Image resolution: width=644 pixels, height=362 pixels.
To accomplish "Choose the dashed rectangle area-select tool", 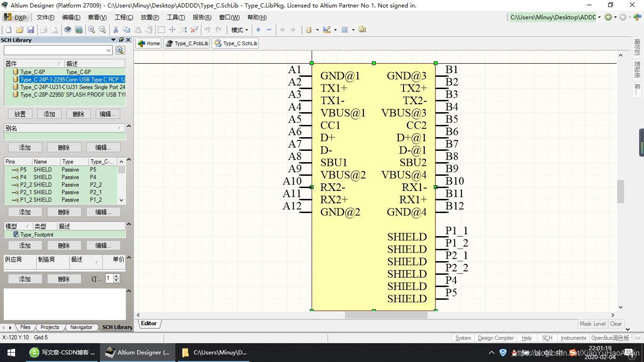I will 161,30.
